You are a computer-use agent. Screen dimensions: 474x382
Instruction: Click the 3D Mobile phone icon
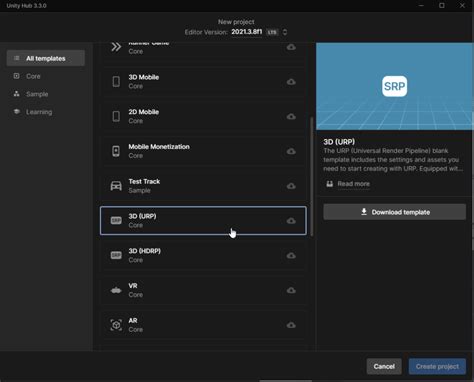116,82
